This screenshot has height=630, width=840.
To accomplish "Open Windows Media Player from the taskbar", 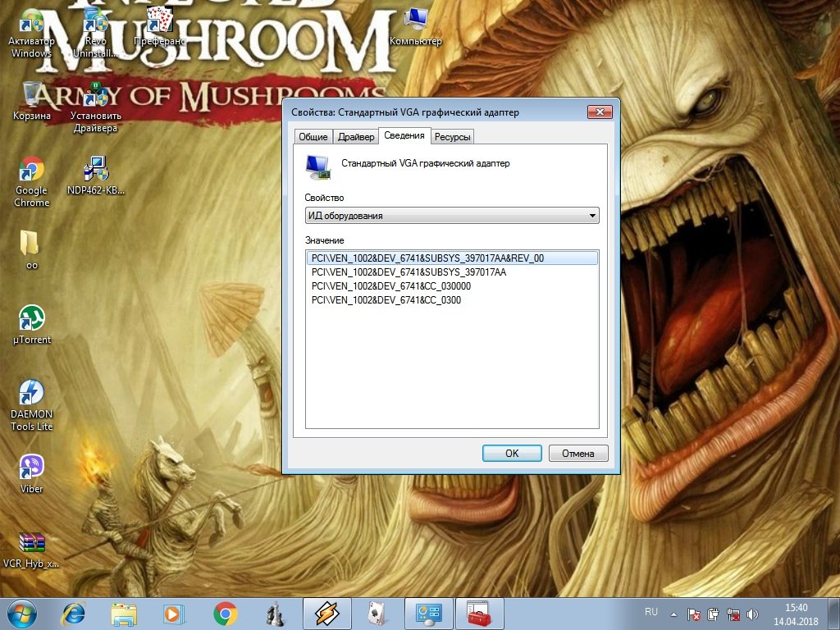I will (174, 614).
